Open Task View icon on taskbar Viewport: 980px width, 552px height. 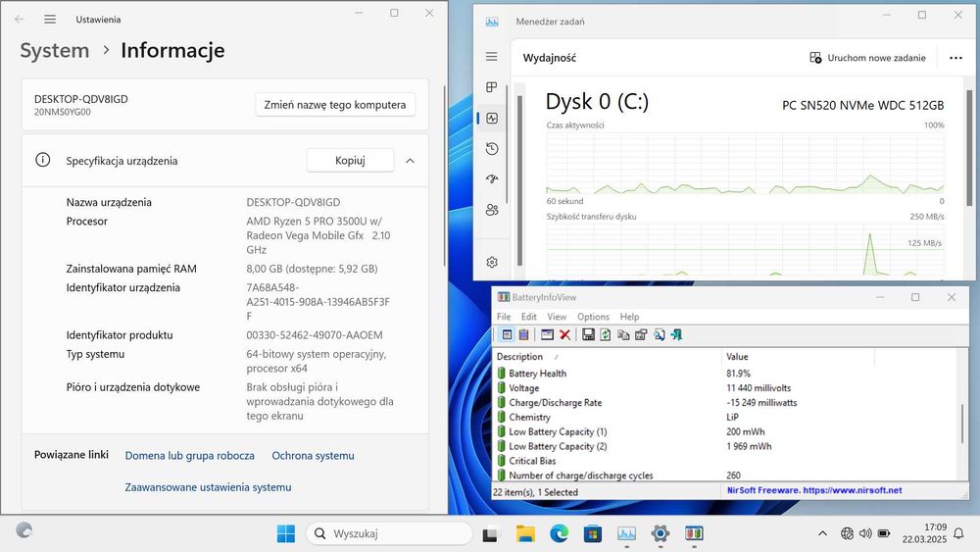[490, 533]
